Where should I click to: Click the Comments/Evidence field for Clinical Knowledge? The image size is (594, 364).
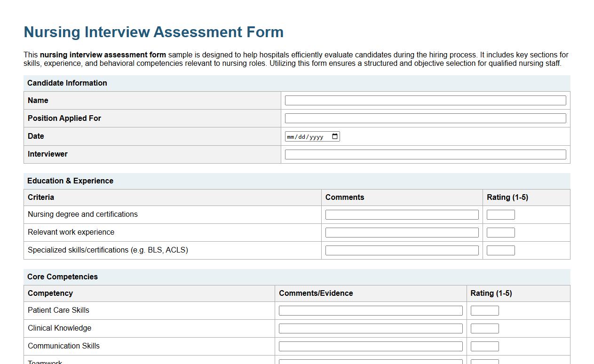pos(371,328)
